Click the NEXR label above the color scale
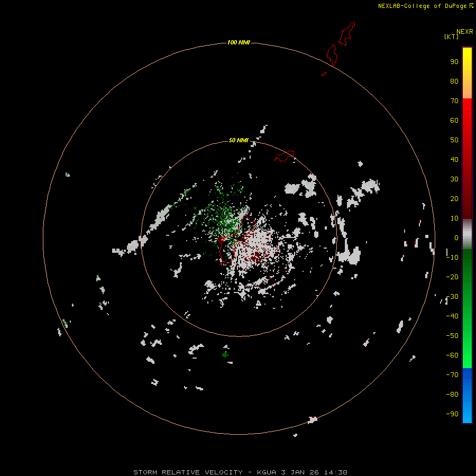476x476 pixels. pos(465,32)
